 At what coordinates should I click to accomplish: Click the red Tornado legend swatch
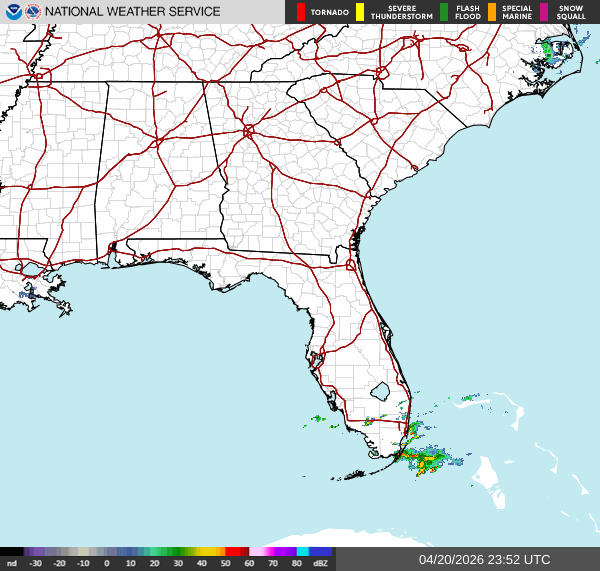[301, 12]
